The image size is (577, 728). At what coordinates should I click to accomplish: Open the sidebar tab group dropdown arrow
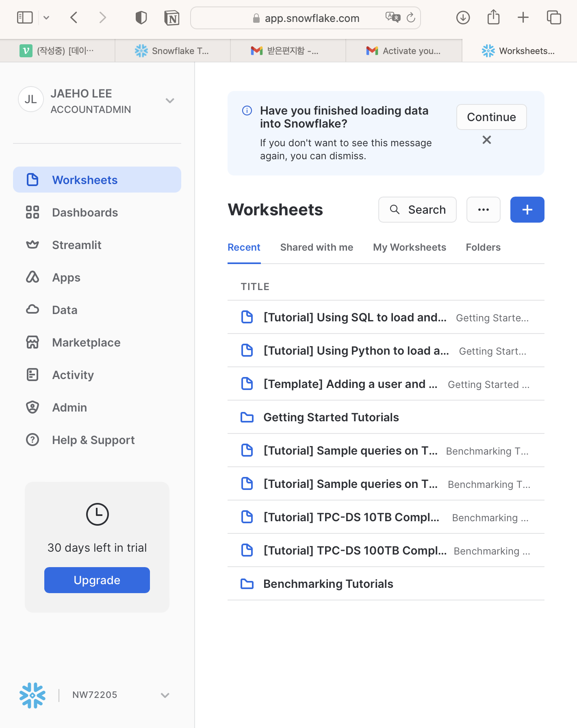click(46, 17)
